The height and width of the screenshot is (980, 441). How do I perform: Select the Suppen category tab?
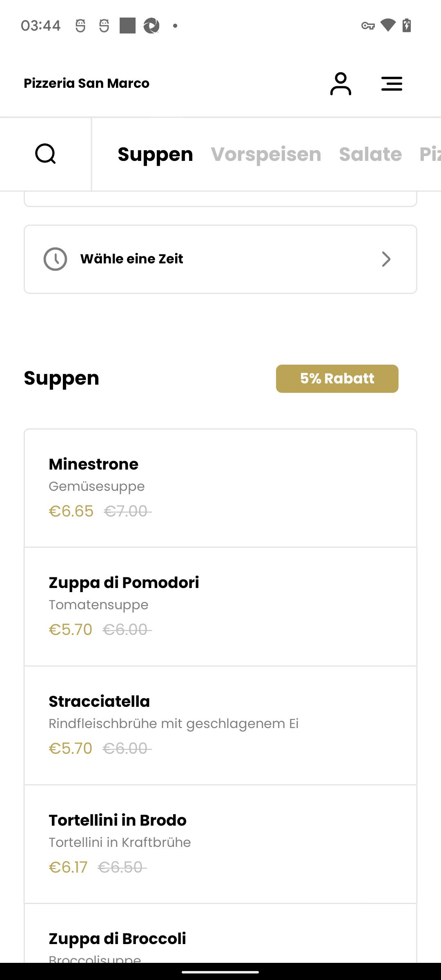155,154
